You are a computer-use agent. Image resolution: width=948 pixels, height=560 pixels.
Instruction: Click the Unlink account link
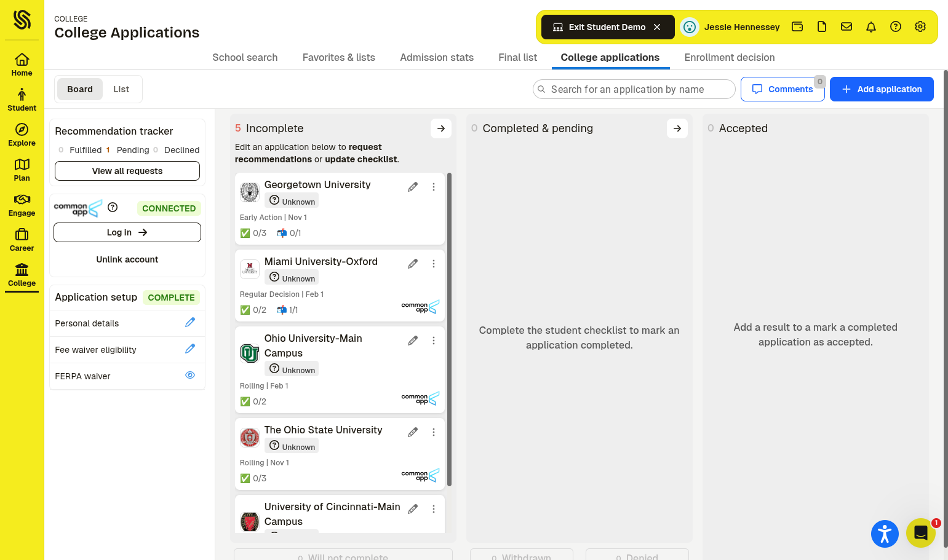(x=127, y=259)
